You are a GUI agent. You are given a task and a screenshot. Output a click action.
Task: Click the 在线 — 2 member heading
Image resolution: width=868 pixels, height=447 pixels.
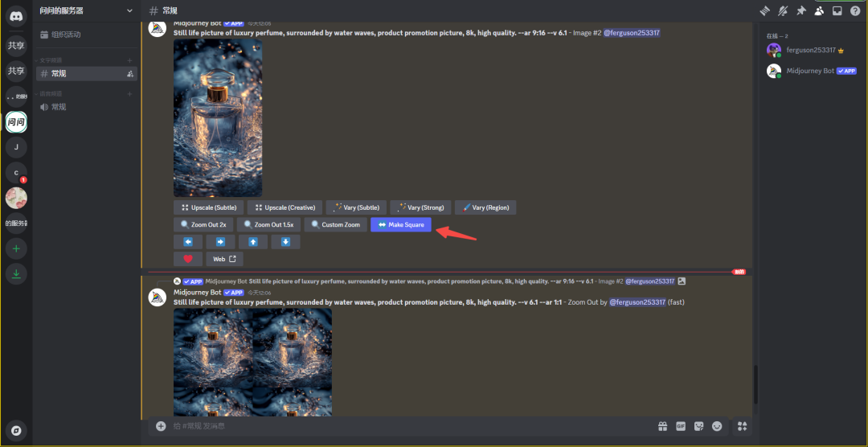pos(777,36)
